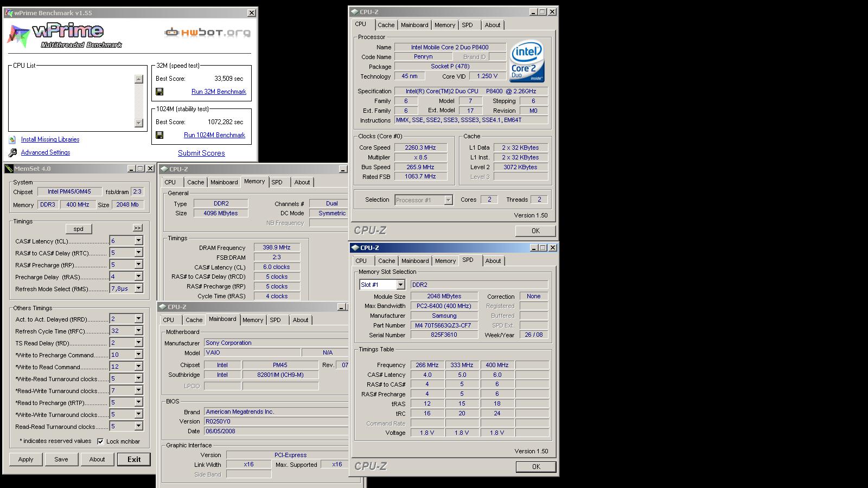868x488 pixels.
Task: Click the processor name Intel Mobile Core 2 Duo P8400
Action: pyautogui.click(x=450, y=47)
